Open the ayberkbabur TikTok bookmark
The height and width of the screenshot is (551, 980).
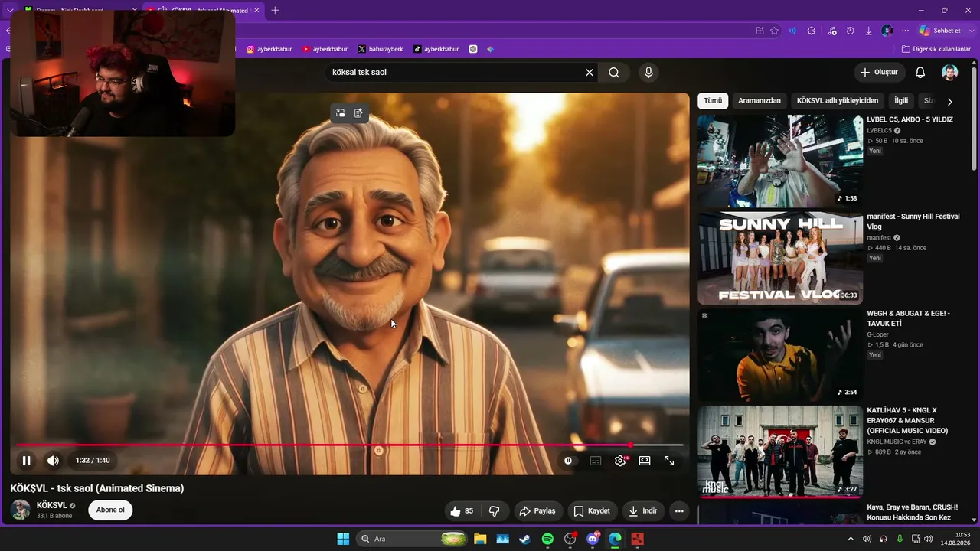click(x=436, y=49)
